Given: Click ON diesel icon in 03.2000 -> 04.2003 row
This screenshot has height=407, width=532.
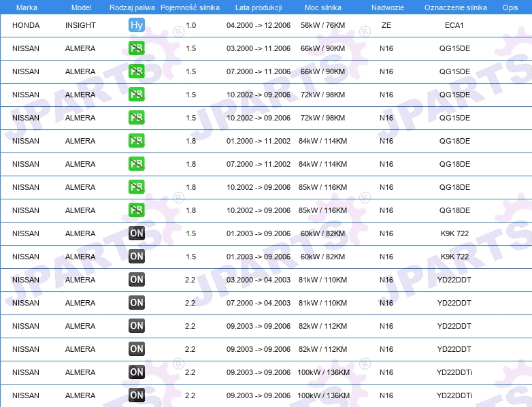Looking at the screenshot, I should (x=136, y=280).
